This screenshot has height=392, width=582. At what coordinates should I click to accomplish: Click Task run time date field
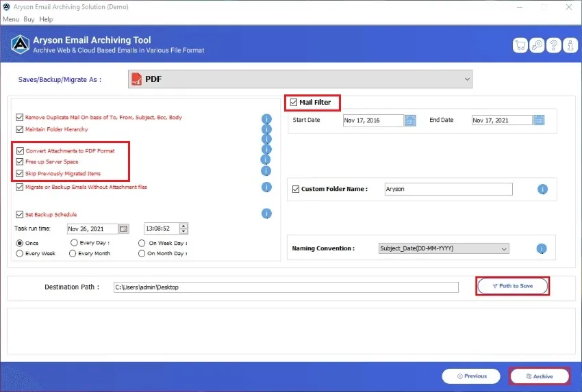(92, 228)
